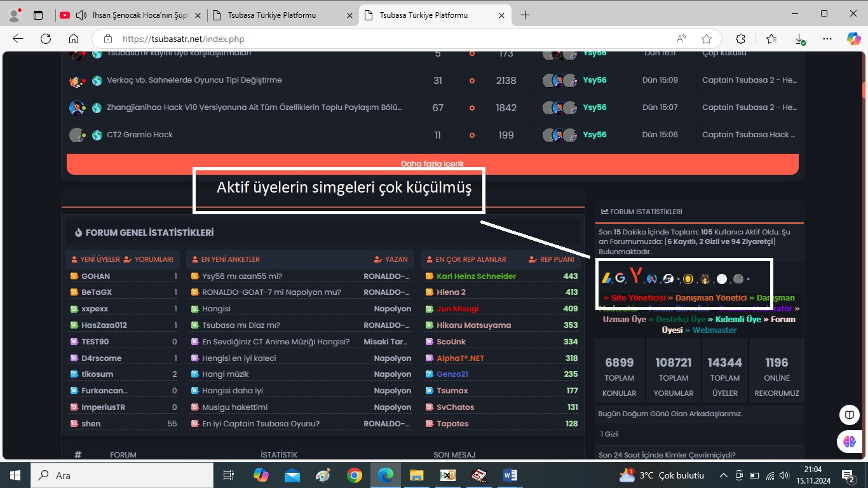This screenshot has width=868, height=488.
Task: Open poll Ysy56 mı ozan55 mi?
Action: pyautogui.click(x=242, y=276)
